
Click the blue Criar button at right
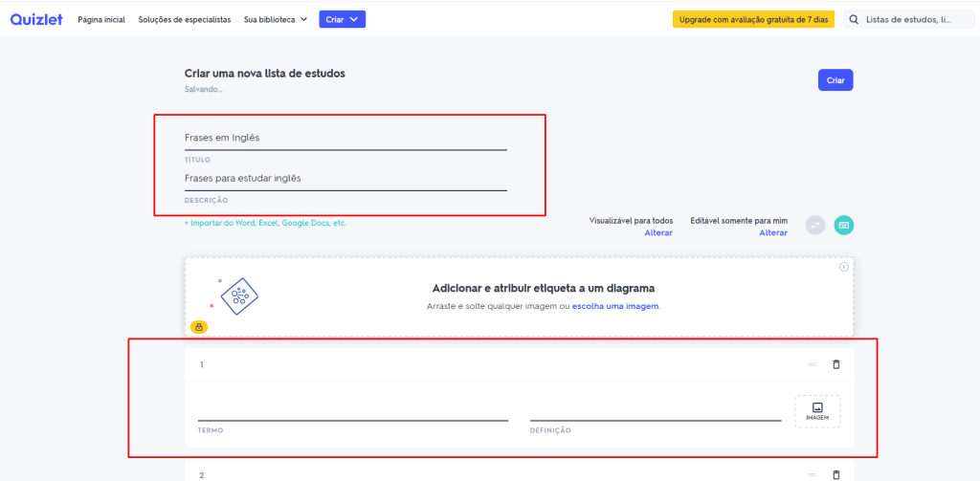[x=835, y=80]
